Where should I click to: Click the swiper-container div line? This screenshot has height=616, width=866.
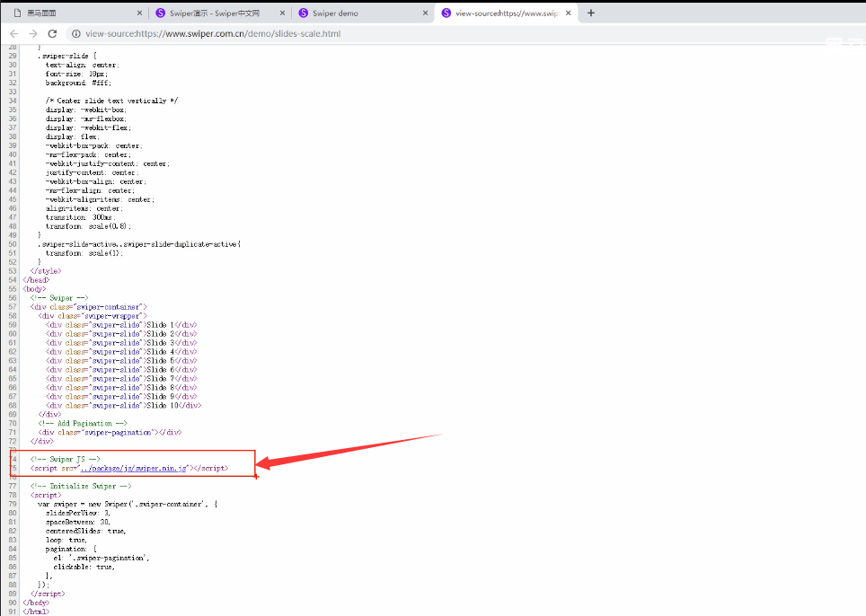click(89, 307)
